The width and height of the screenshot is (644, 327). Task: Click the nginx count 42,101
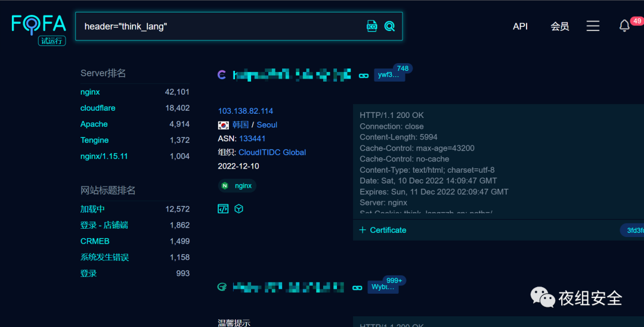click(x=177, y=92)
